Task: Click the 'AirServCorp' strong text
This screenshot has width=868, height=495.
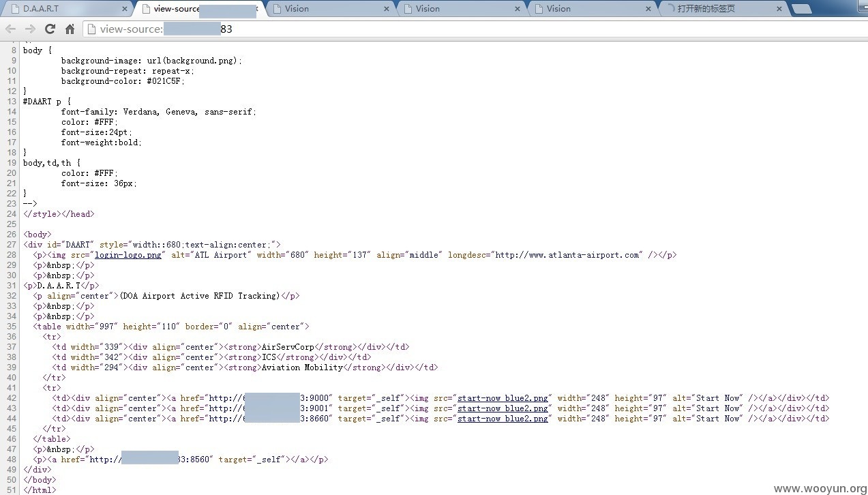Action: (x=288, y=347)
